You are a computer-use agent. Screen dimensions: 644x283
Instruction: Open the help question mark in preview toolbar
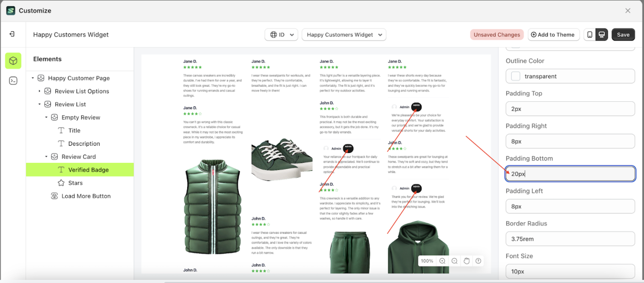coord(478,261)
